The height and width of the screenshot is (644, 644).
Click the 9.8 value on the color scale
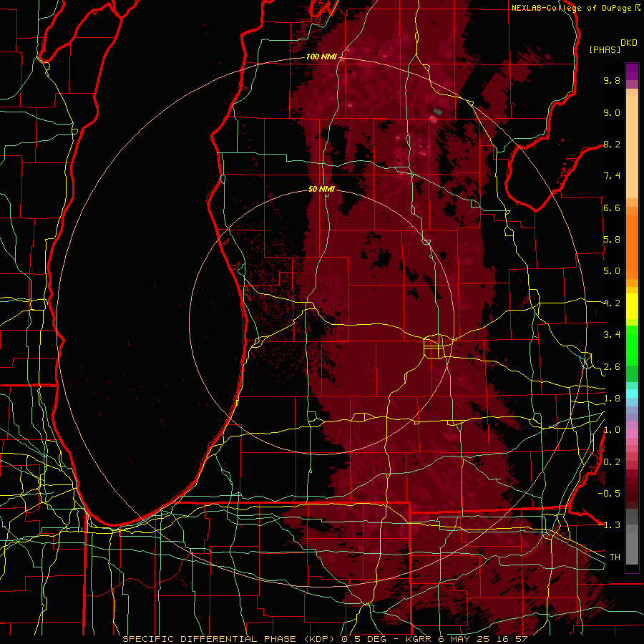pyautogui.click(x=612, y=80)
